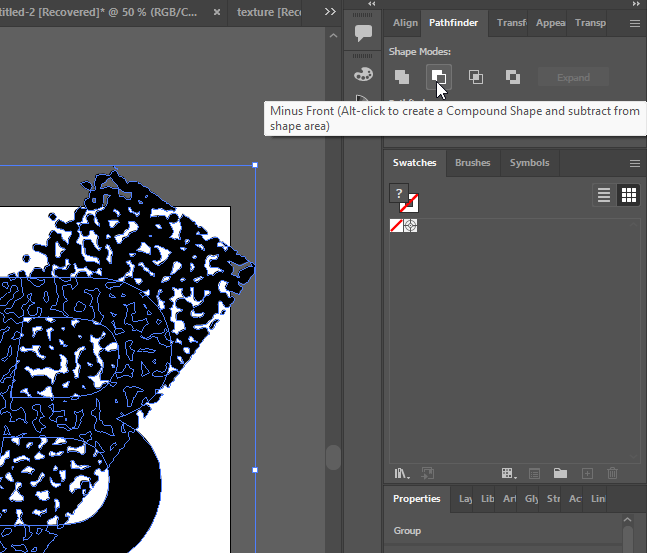Click the Fill box with question mark
Viewport: 647px width, 553px height.
click(x=397, y=192)
